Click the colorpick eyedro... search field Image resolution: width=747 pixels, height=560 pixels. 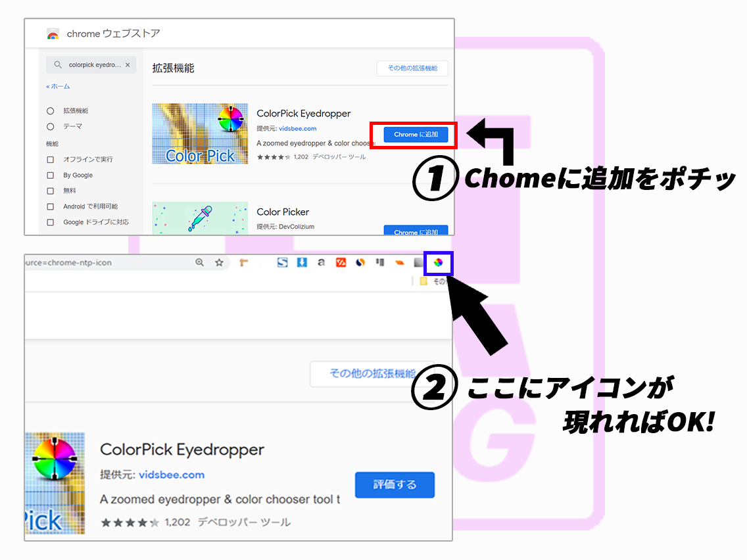(x=91, y=65)
